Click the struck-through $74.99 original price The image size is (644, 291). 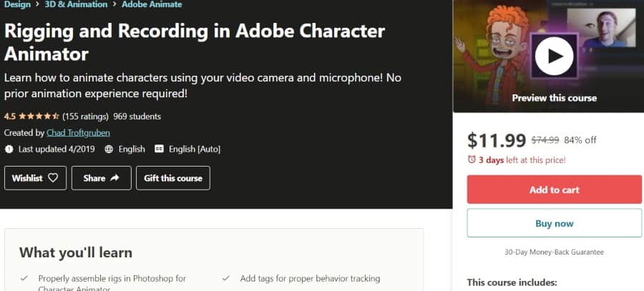pos(545,140)
